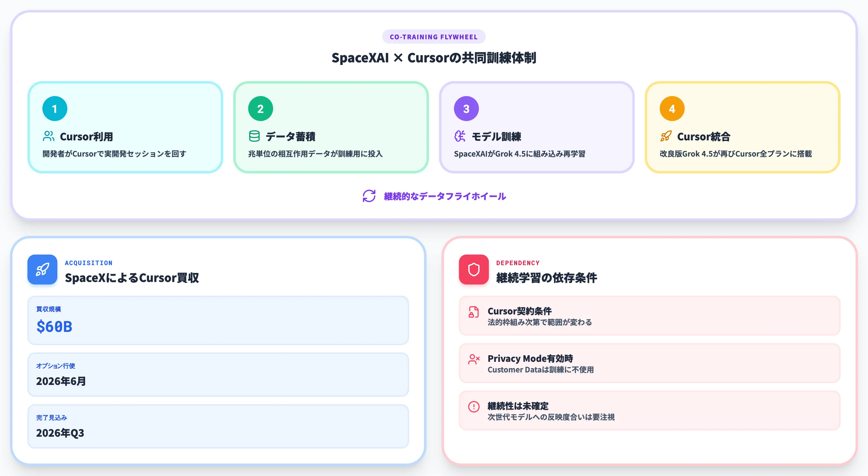Click text 改良版Grok 4.5が再びCursor全プランに搭載
Viewport: 868px width, 476px height.
736,154
